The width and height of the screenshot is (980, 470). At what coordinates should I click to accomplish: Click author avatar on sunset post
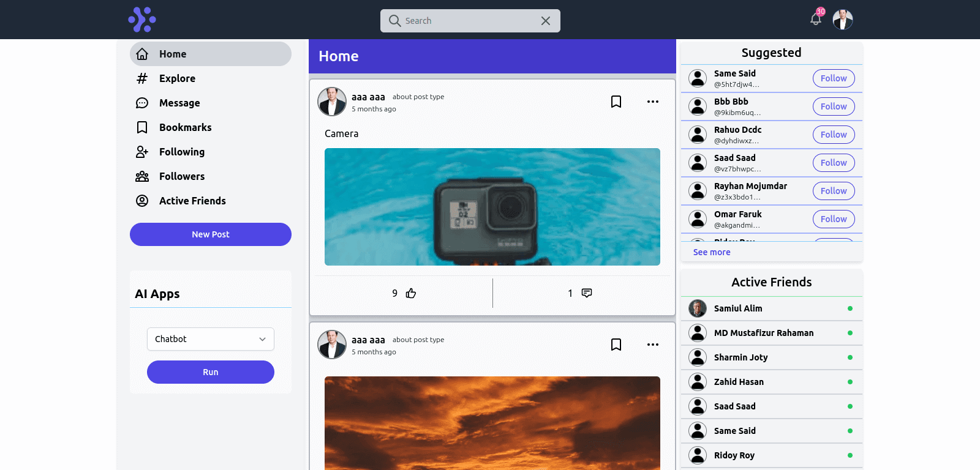[332, 345]
